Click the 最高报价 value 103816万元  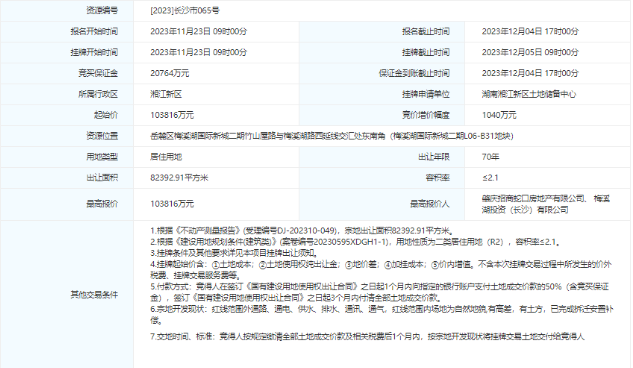(172, 204)
